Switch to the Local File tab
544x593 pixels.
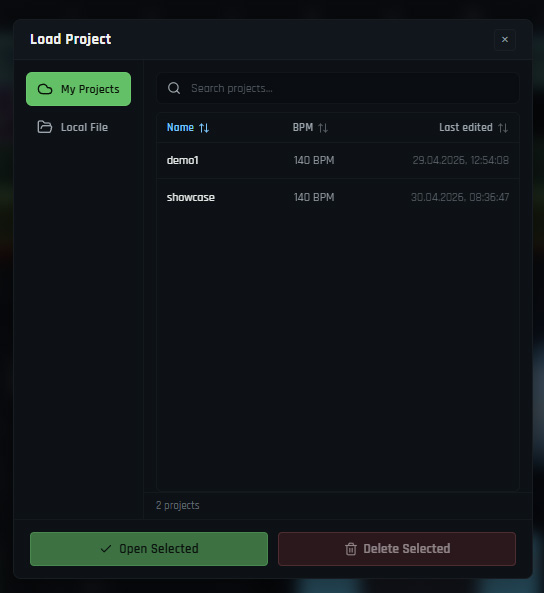pyautogui.click(x=78, y=127)
